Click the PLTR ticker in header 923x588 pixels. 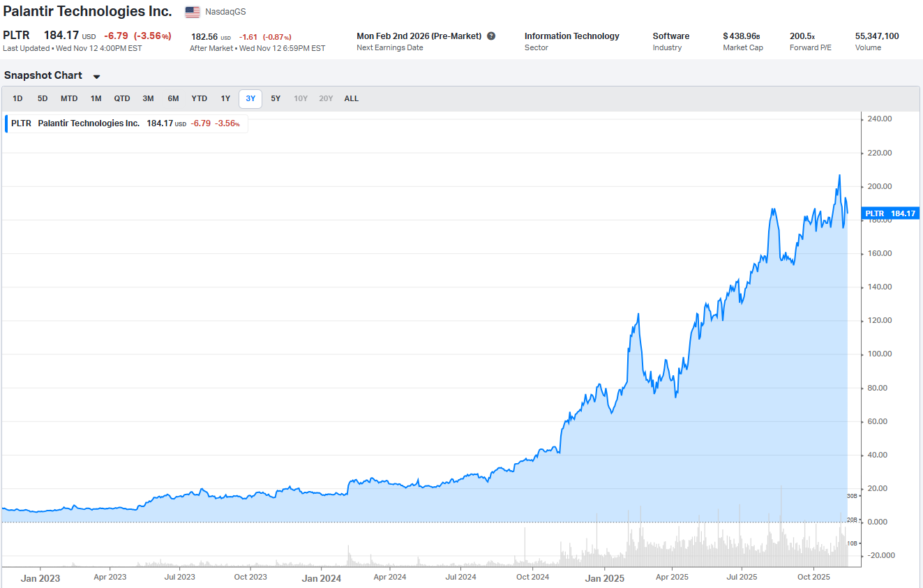tap(16, 35)
